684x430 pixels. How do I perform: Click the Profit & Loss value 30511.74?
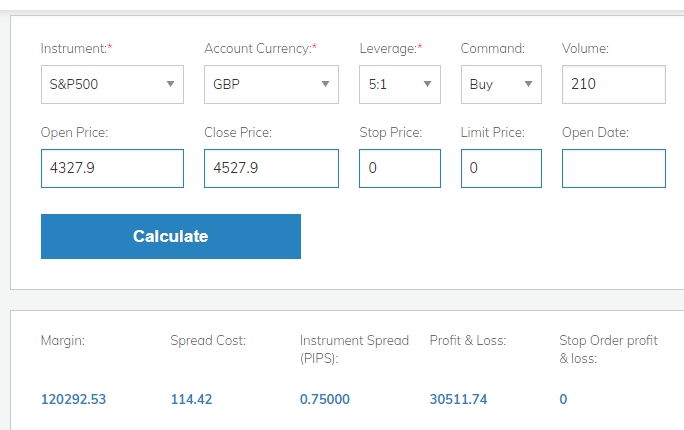pyautogui.click(x=458, y=399)
